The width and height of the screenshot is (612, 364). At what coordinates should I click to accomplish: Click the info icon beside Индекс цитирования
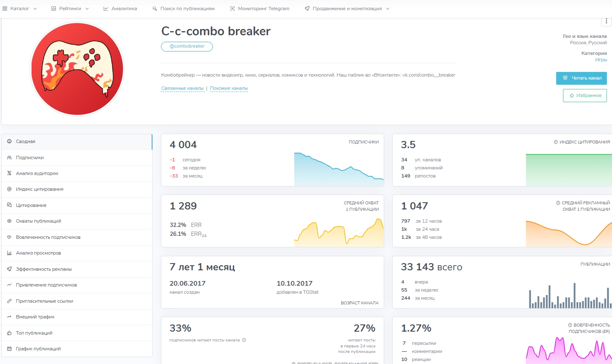(x=556, y=142)
